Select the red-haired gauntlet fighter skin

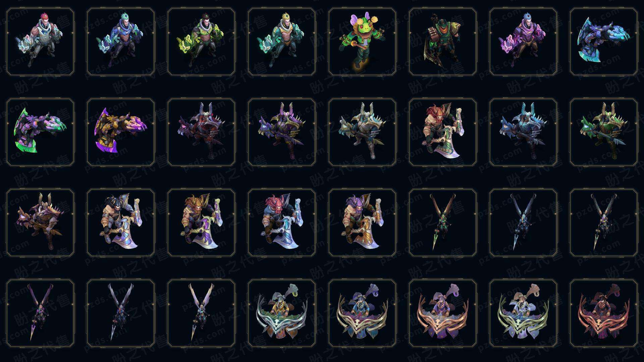pos(40,42)
